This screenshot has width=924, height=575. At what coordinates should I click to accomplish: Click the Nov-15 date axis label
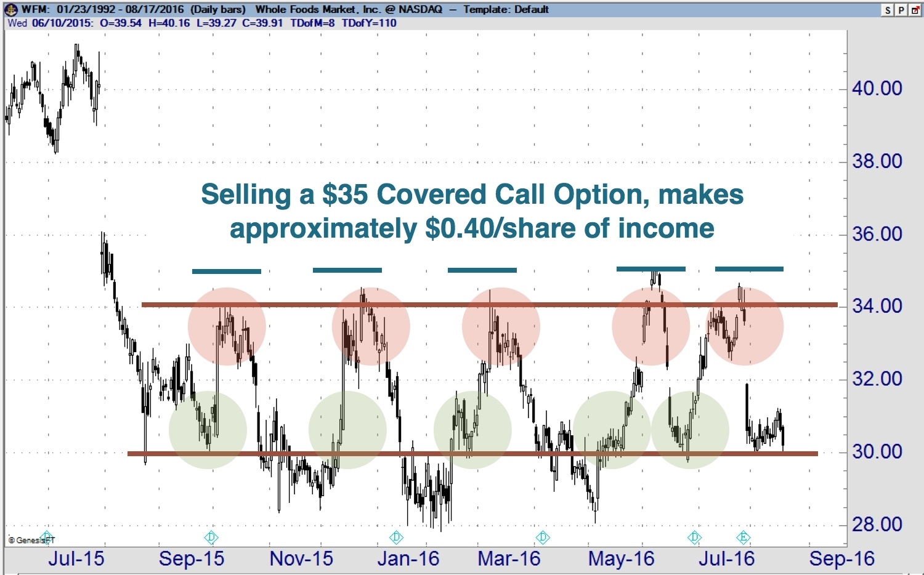point(301,559)
